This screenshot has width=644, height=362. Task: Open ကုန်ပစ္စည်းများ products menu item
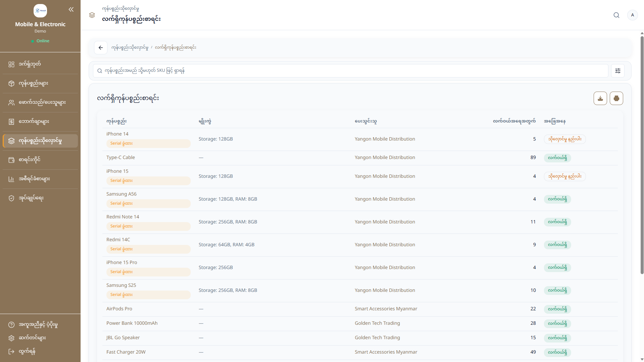[x=40, y=83]
